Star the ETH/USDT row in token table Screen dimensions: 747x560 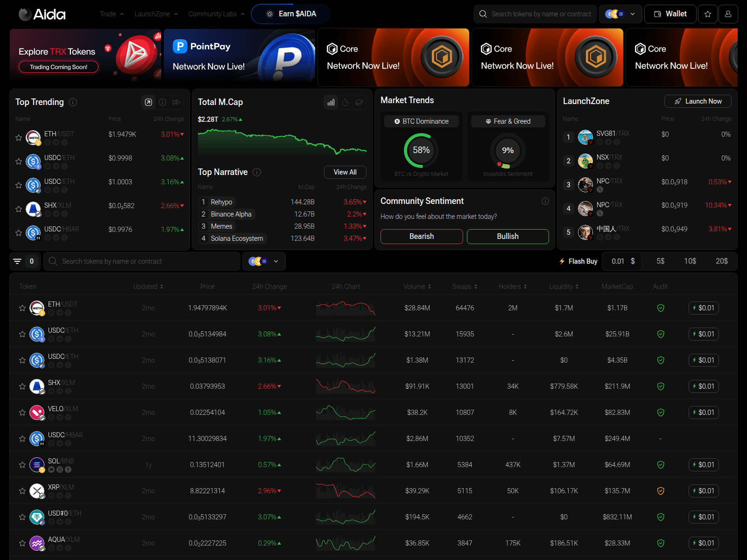point(22,308)
